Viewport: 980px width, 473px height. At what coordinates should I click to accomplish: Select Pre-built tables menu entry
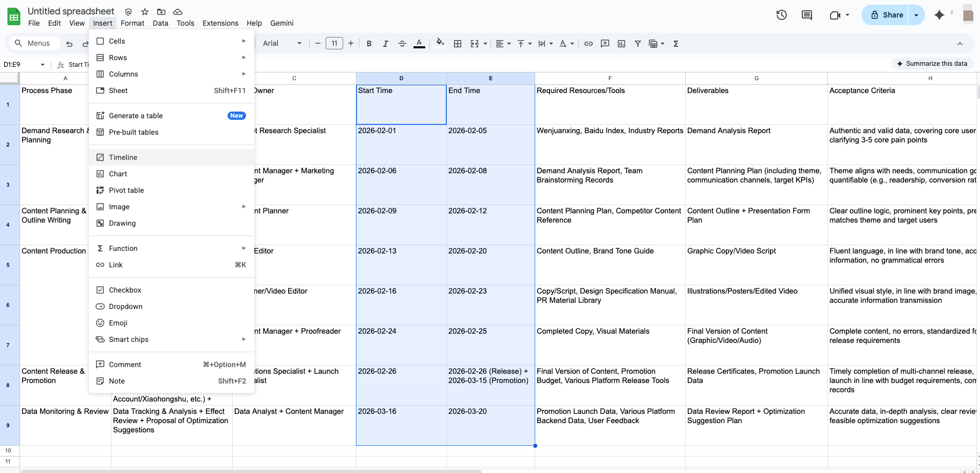[172, 132]
